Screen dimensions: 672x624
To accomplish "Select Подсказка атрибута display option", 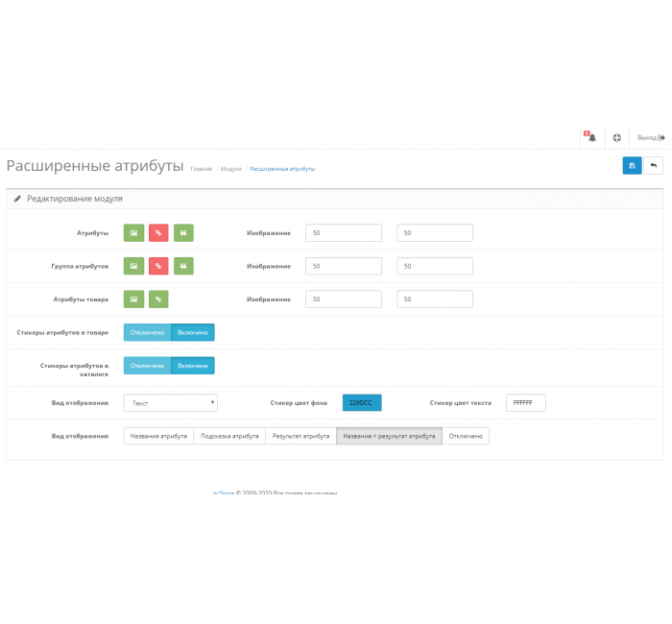I will [x=229, y=436].
